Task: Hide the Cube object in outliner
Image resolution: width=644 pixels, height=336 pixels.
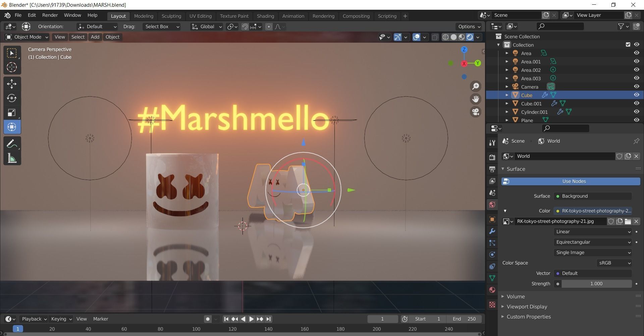Action: (636, 95)
